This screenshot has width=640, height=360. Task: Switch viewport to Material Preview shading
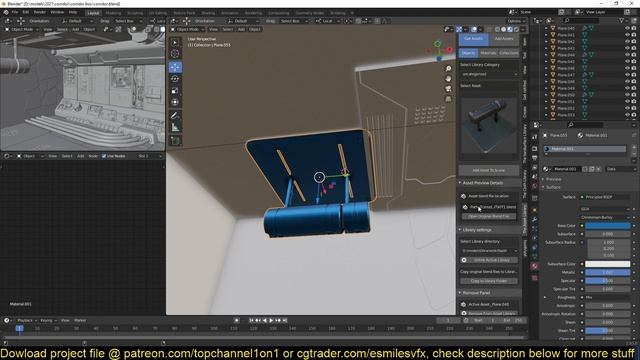click(x=510, y=29)
